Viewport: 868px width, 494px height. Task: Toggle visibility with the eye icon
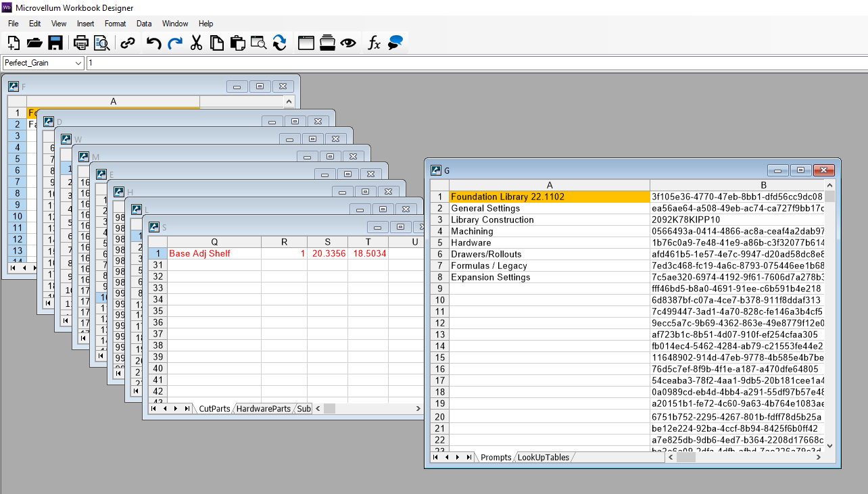[x=348, y=43]
